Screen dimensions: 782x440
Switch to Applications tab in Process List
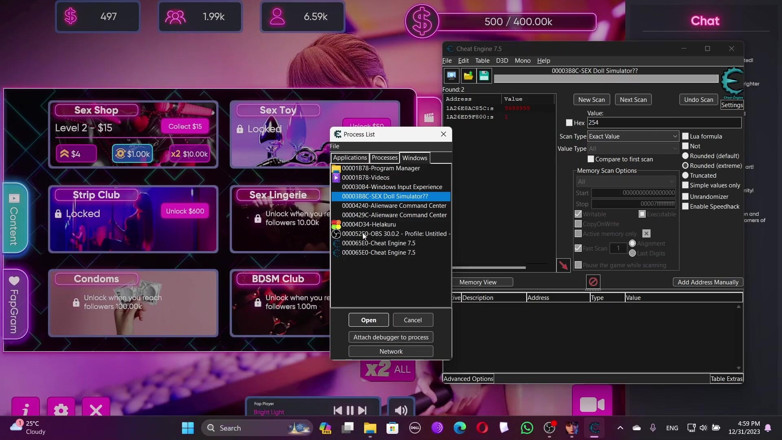[350, 158]
